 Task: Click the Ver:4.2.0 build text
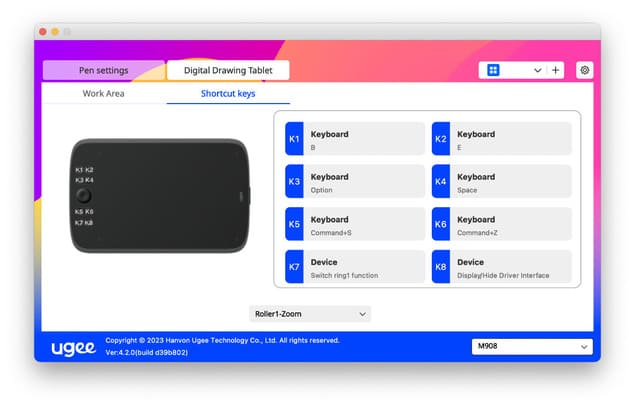pyautogui.click(x=147, y=352)
